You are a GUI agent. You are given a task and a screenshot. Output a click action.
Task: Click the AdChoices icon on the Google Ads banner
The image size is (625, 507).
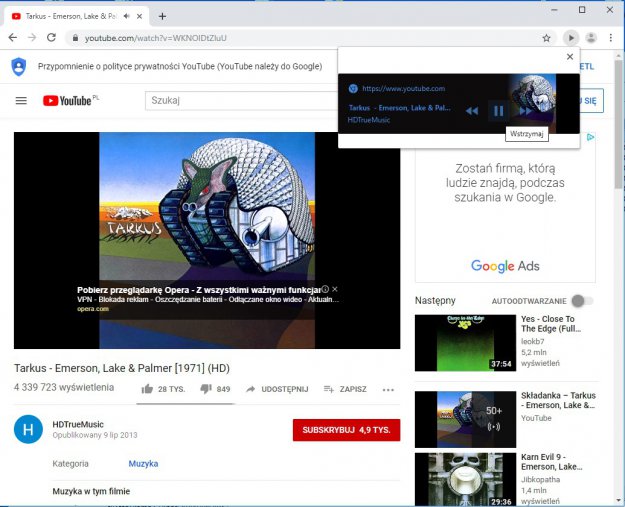590,137
